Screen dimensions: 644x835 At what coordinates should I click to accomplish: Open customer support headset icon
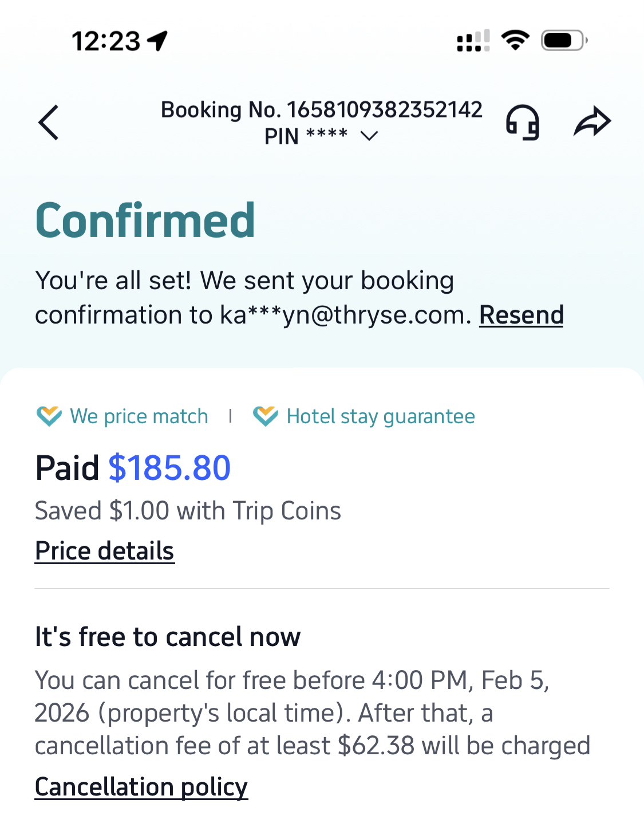pos(522,122)
